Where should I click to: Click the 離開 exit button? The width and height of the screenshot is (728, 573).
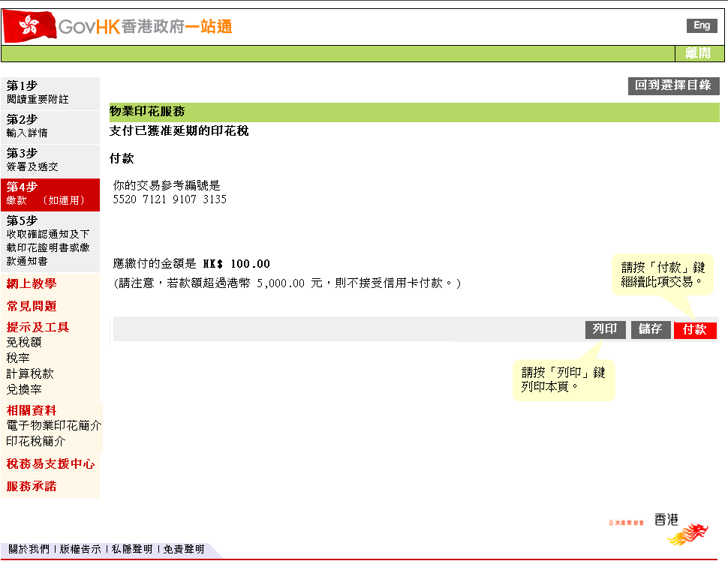697,53
